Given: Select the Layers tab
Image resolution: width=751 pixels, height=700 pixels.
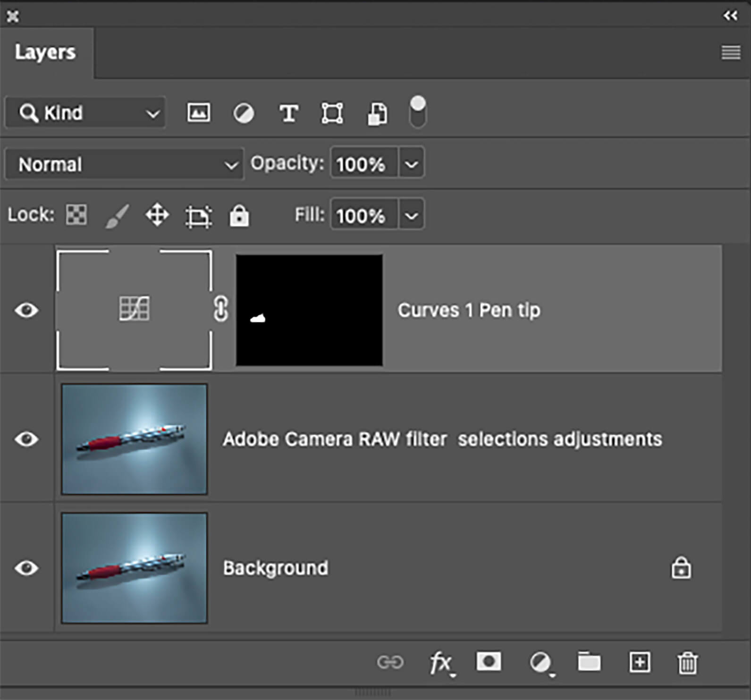Looking at the screenshot, I should 45,52.
